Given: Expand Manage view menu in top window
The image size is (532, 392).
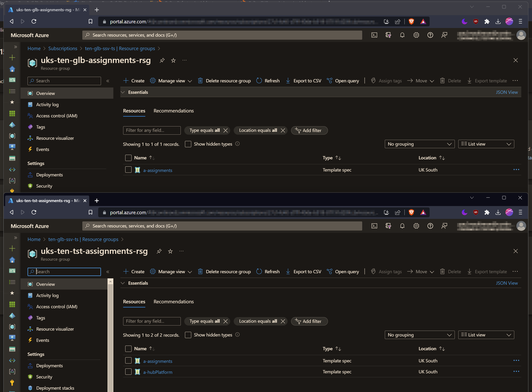Looking at the screenshot, I should tap(171, 81).
